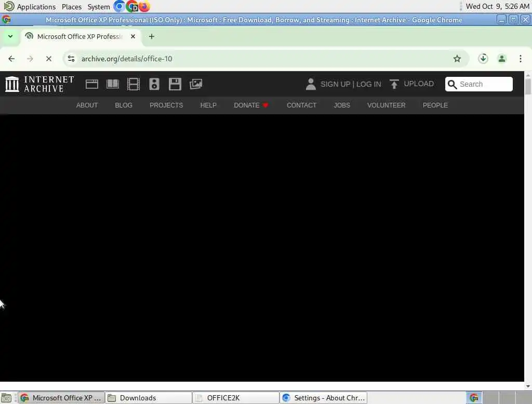Open the VOLUNTEER navigation link
The image size is (532, 404).
[x=386, y=105]
